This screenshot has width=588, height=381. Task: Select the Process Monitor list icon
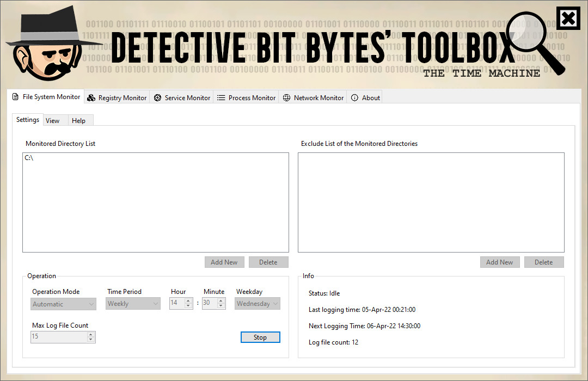point(220,97)
